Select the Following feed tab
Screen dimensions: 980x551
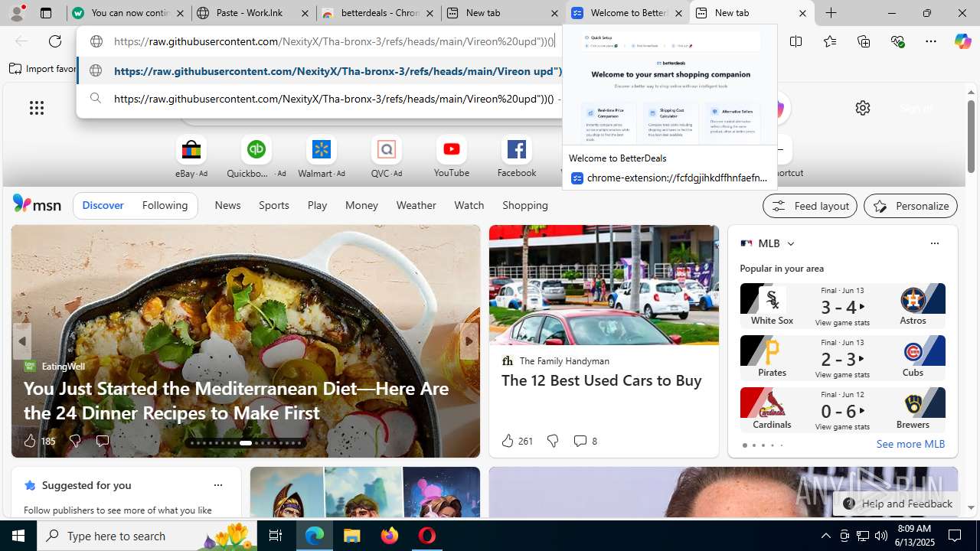click(x=165, y=205)
